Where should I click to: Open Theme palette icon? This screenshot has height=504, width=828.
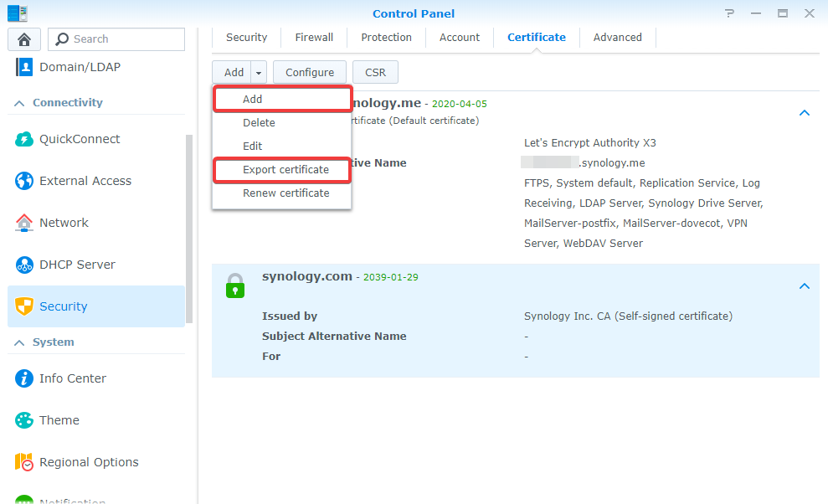pyautogui.click(x=23, y=420)
